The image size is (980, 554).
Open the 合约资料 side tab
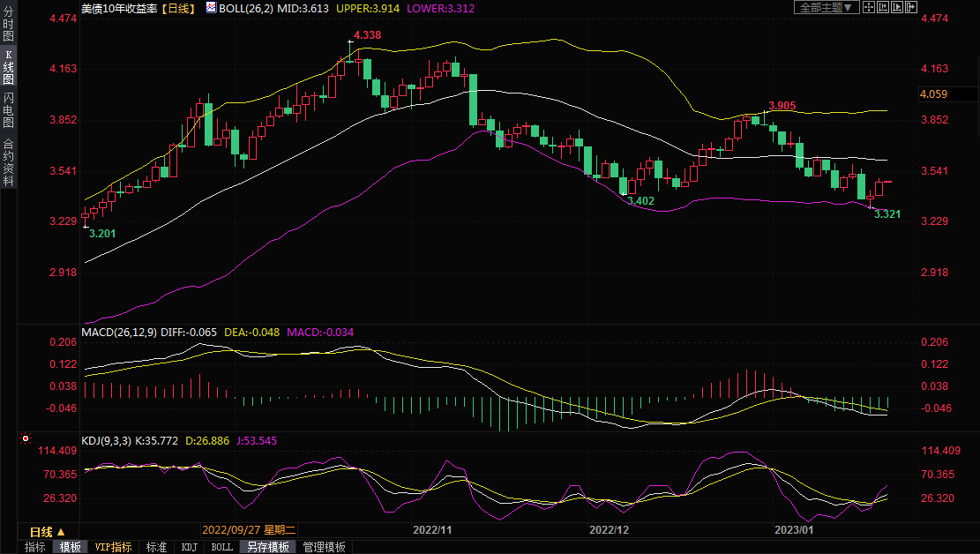tap(8, 162)
